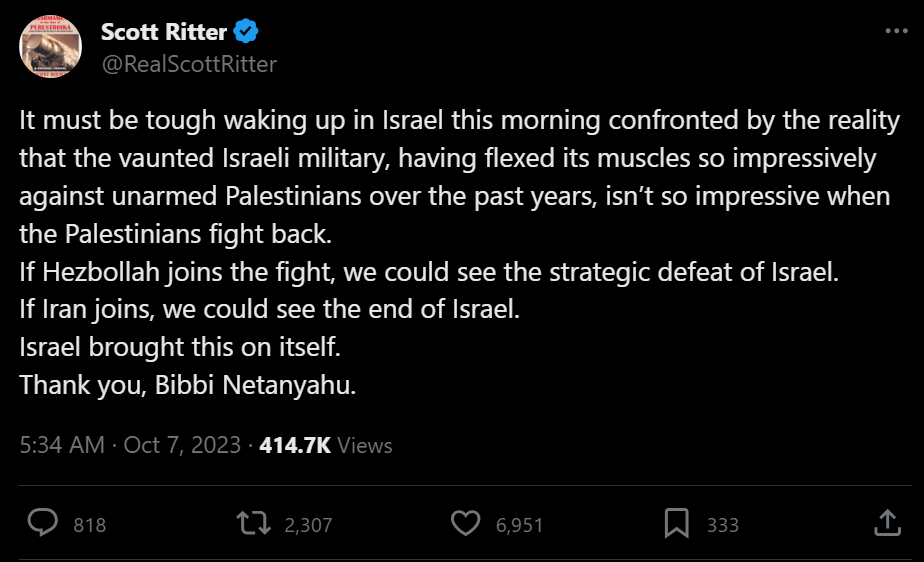Click the line mentioning Hezbollah
This screenshot has height=562, width=924.
tap(427, 273)
